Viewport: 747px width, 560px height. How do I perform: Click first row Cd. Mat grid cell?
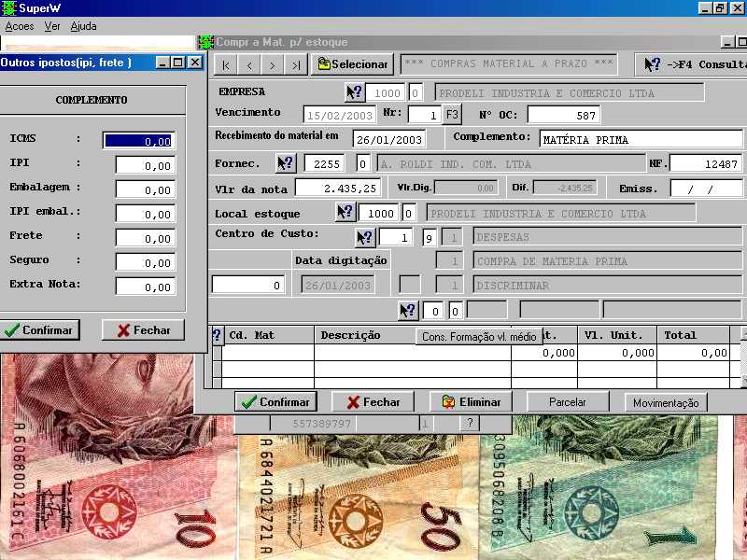pos(268,353)
